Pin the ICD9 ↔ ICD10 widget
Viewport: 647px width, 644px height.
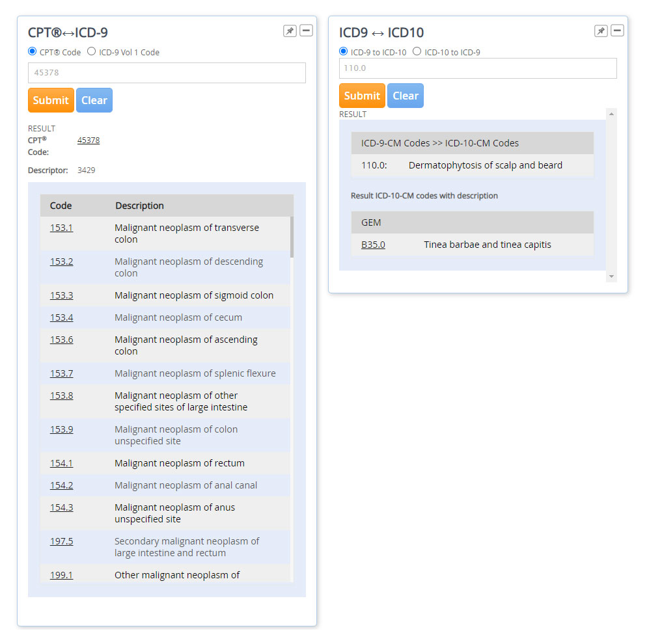tap(600, 30)
